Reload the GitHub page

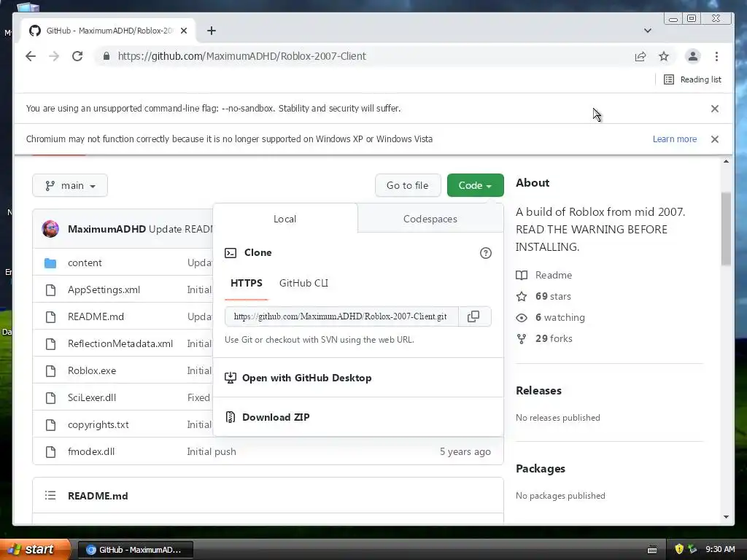tap(77, 56)
